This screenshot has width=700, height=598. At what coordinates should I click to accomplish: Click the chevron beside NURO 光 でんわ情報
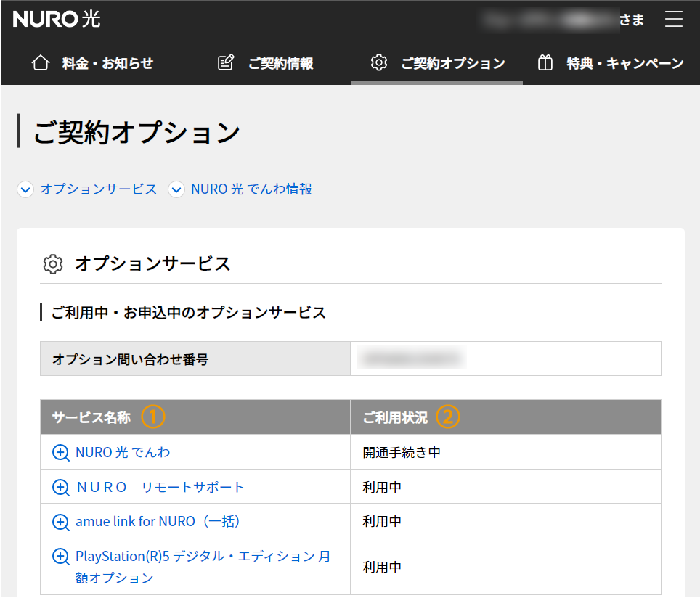[176, 189]
